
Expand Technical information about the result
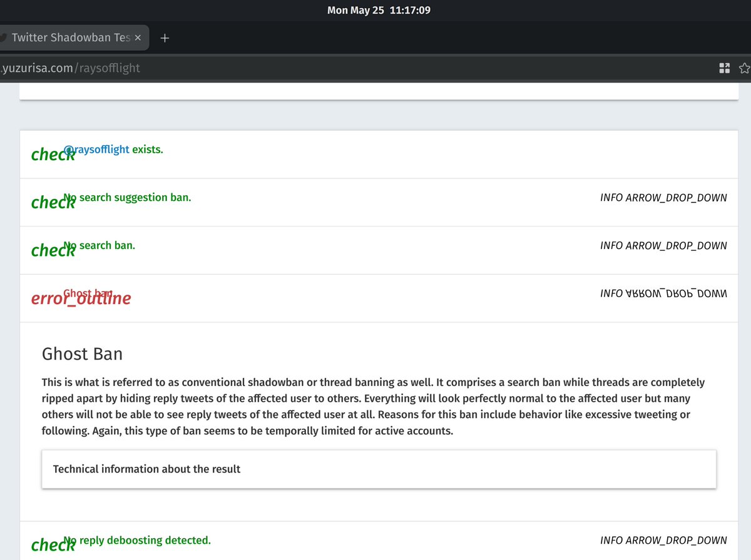point(379,469)
